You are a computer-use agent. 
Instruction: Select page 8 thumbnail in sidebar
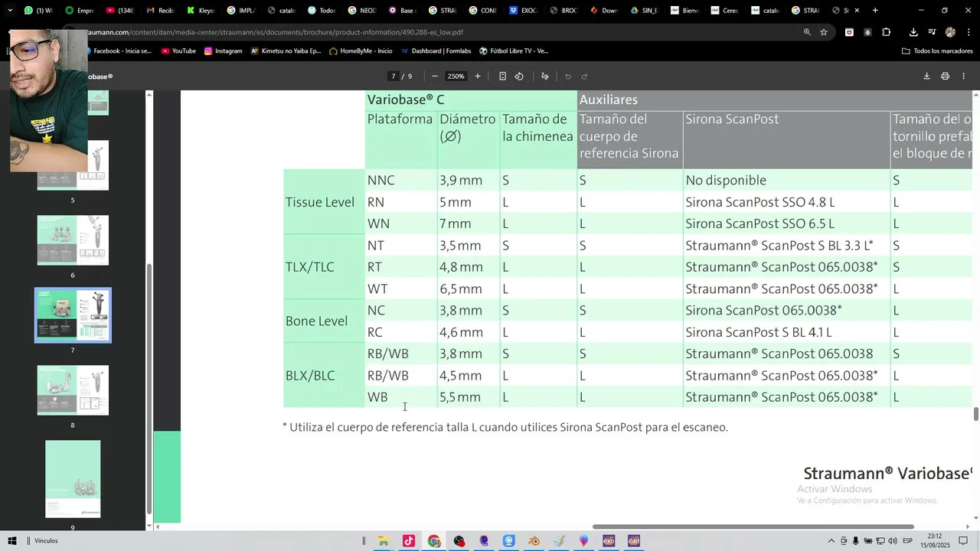(73, 390)
